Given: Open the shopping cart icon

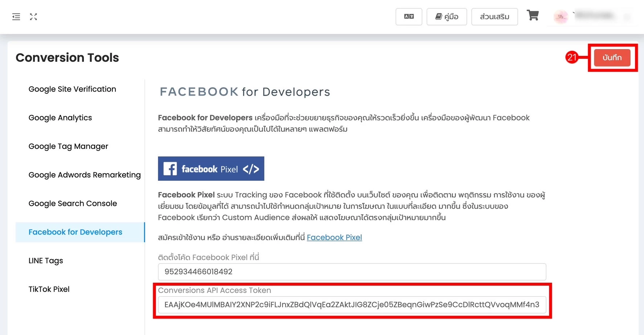Looking at the screenshot, I should [533, 16].
